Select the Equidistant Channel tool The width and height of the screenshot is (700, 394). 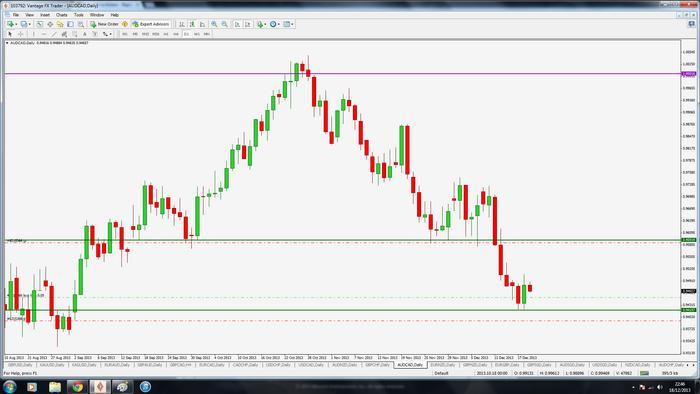[64, 34]
